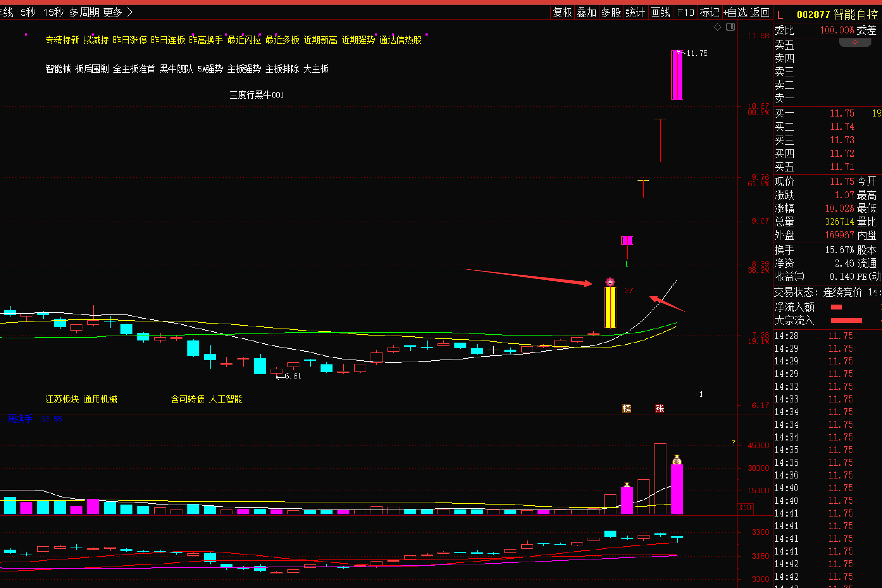Click the 昨日连板 tag
The image size is (882, 588).
168,40
